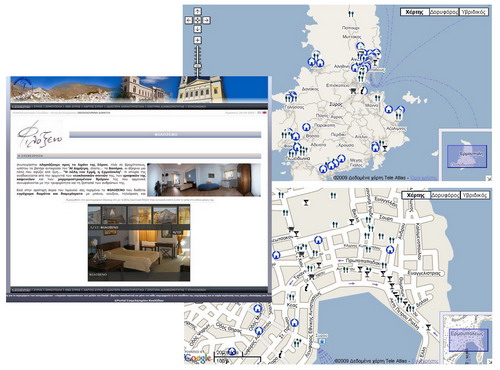Click the recenter button between pan arrows
Image resolution: width=500 pixels, height=370 pixels.
click(x=198, y=20)
